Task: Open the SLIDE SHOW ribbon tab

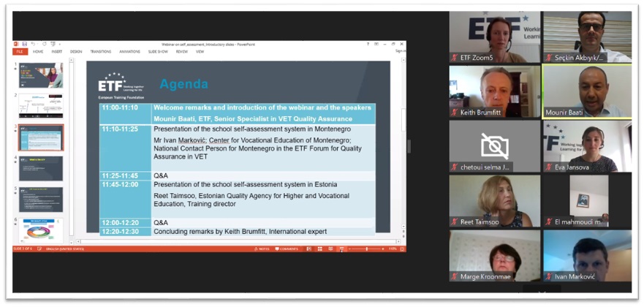Action: point(158,52)
